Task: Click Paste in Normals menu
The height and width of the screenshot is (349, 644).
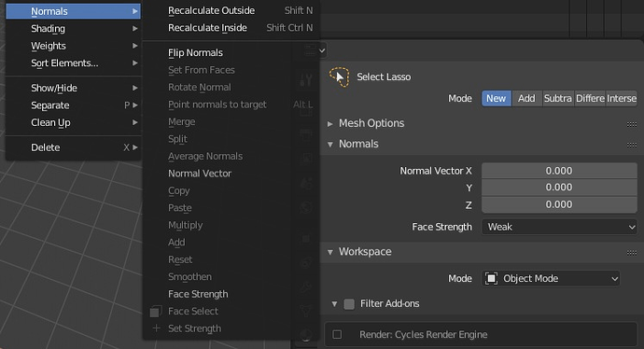Action: point(231,208)
